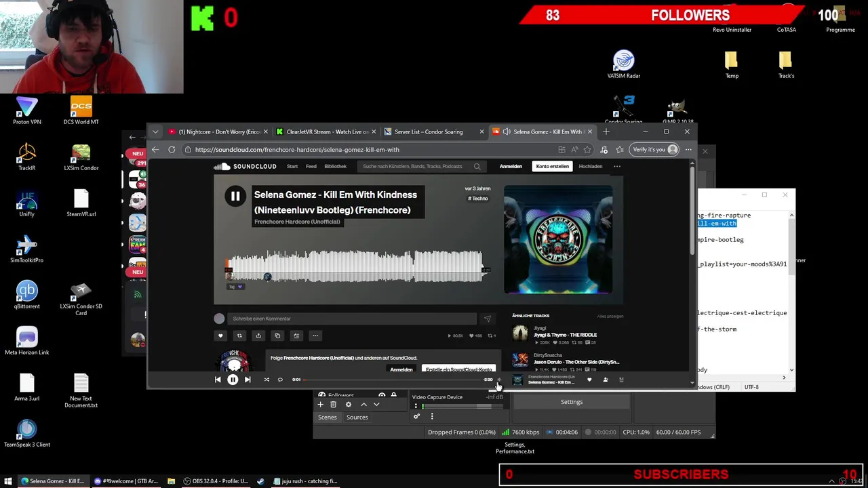This screenshot has height=488, width=868.
Task: Reload the SoundCloud page
Action: pos(172,150)
